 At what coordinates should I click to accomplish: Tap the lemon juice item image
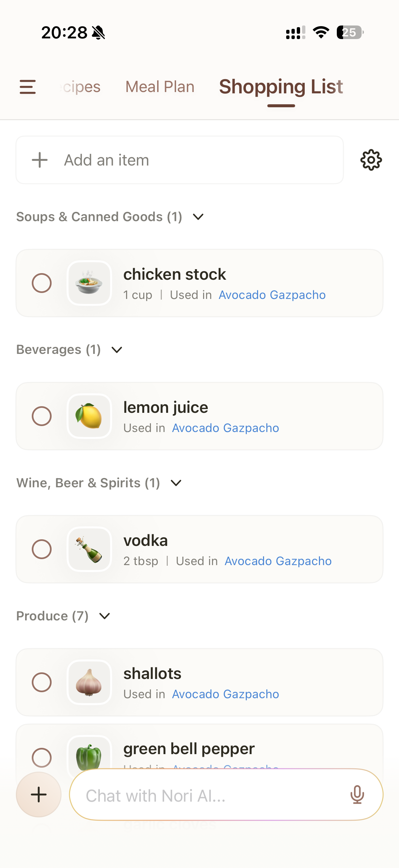coord(89,416)
